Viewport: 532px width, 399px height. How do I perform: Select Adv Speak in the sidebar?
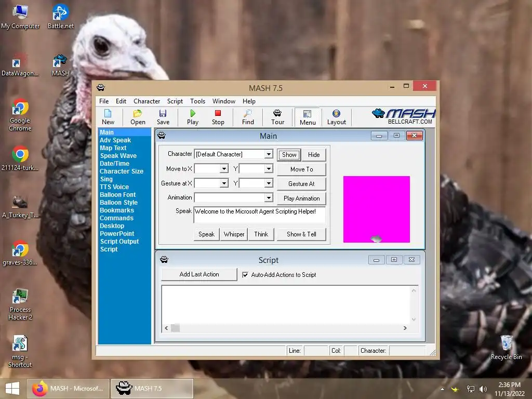pos(115,140)
